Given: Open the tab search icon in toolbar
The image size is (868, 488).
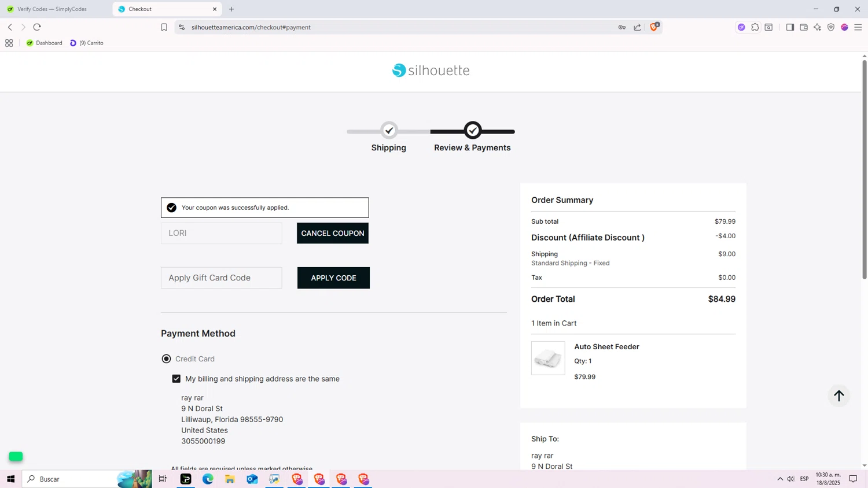Looking at the screenshot, I should [768, 27].
